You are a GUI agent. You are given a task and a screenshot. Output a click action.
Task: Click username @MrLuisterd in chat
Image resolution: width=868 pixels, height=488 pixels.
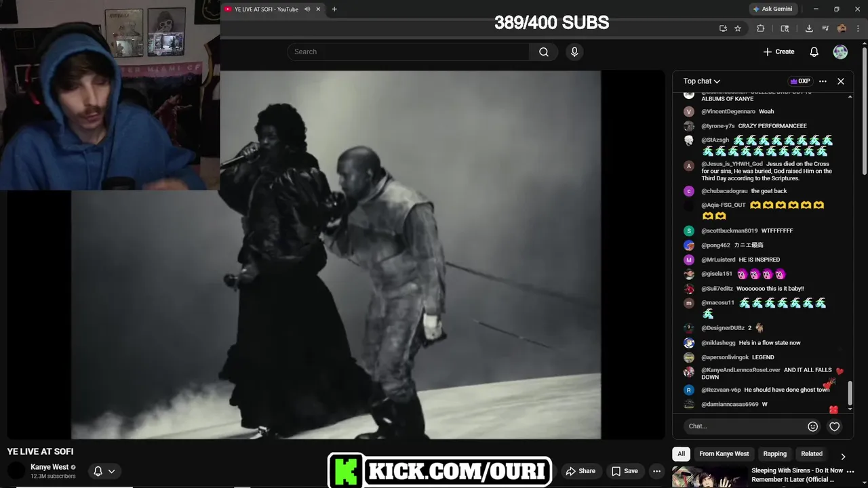[718, 260]
